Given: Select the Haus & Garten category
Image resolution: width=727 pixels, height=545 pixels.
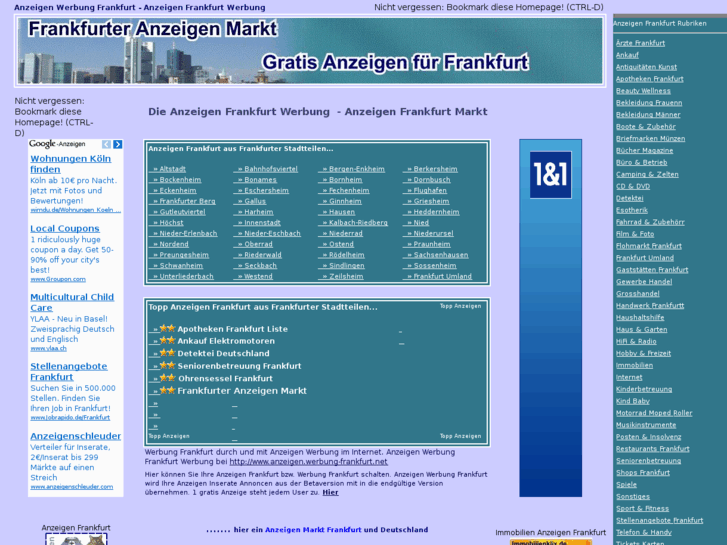Looking at the screenshot, I should [641, 329].
